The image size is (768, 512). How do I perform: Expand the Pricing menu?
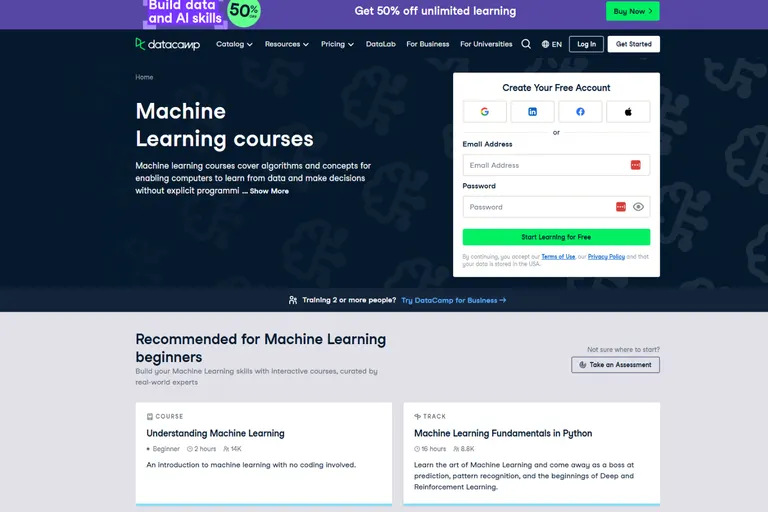coord(337,44)
